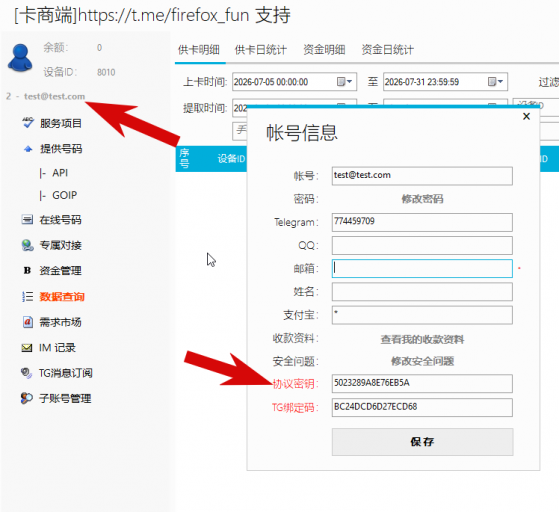Click the 子账号管理 users icon
The height and width of the screenshot is (512, 559).
coord(27,398)
